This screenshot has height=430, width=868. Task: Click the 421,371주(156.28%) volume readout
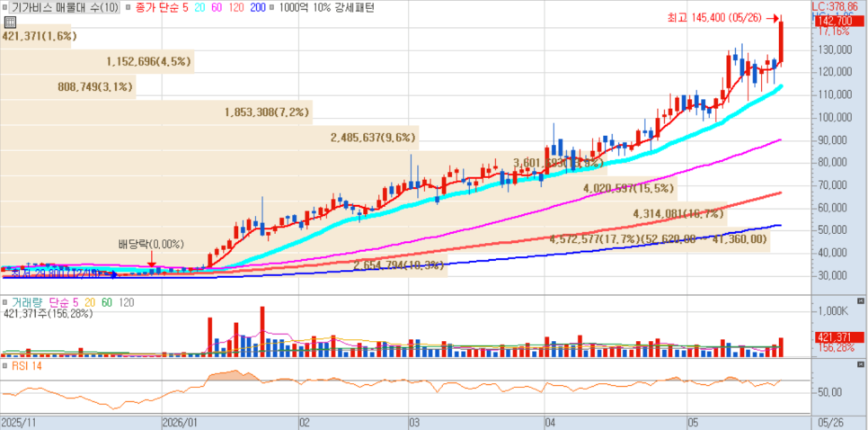pyautogui.click(x=49, y=314)
